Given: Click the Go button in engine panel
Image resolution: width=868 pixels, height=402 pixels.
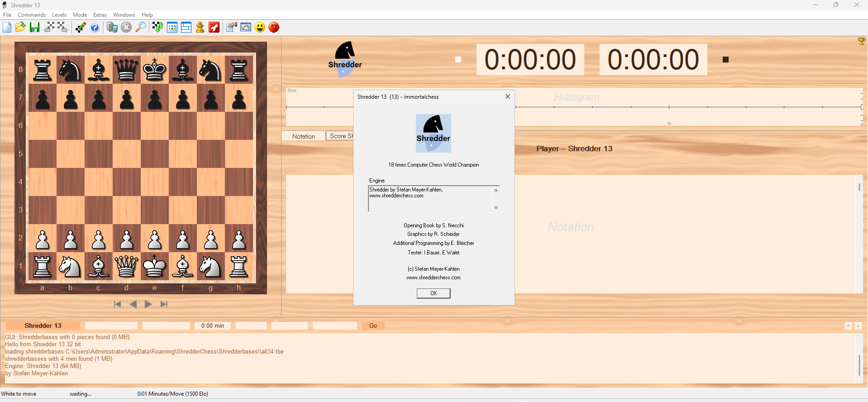Looking at the screenshot, I should [373, 326].
